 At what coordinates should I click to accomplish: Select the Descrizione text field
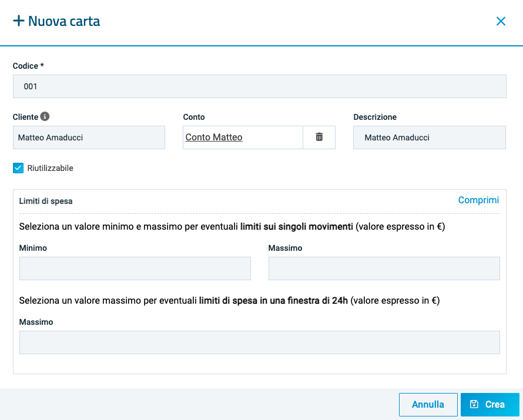429,137
